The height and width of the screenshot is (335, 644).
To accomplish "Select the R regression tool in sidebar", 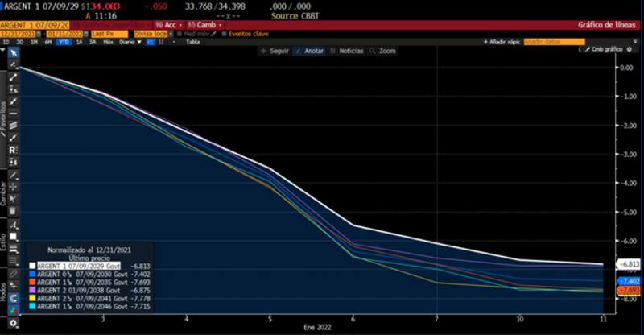I will 13,151.
